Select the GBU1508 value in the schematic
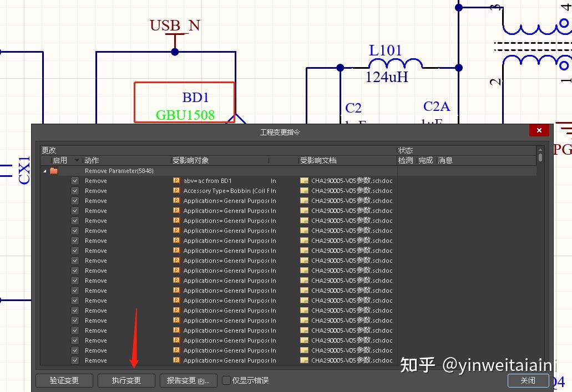572x392 pixels. [185, 115]
